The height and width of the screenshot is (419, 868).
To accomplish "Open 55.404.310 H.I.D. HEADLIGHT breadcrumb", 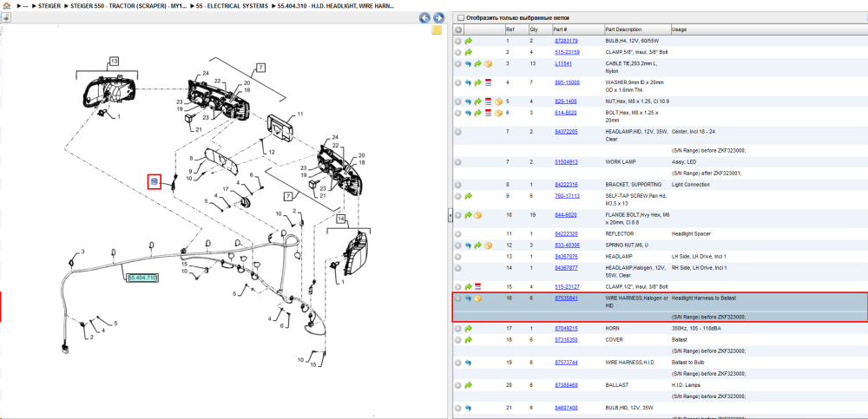I will [337, 6].
